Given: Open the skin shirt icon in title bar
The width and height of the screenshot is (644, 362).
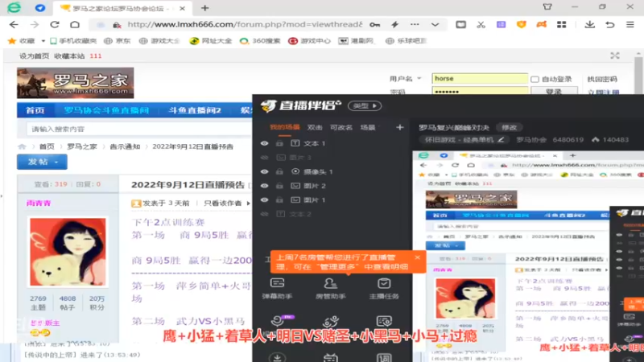Looking at the screenshot, I should 547,7.
